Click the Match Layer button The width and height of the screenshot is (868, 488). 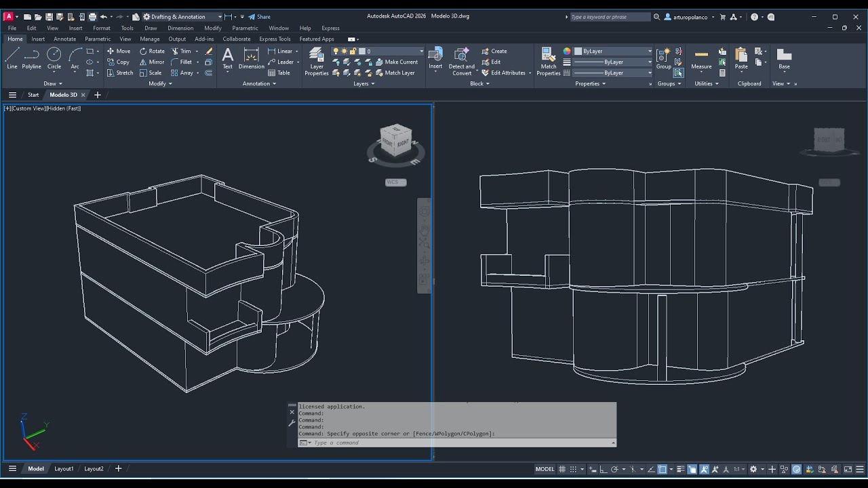395,73
